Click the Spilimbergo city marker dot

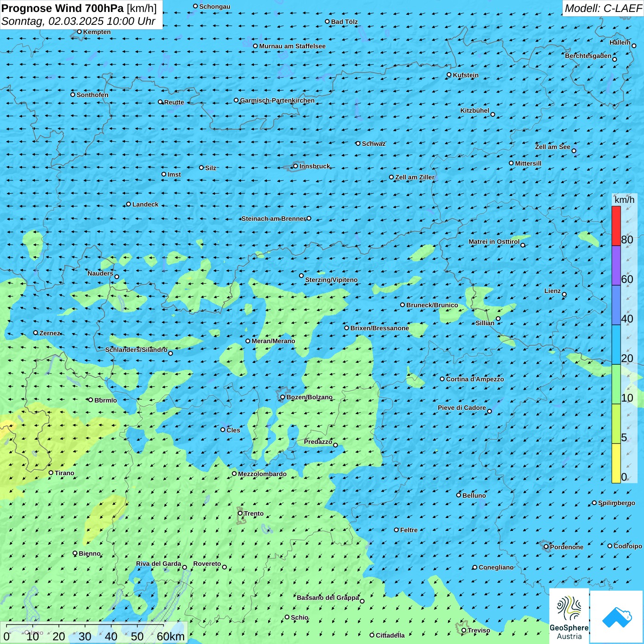pyautogui.click(x=594, y=503)
